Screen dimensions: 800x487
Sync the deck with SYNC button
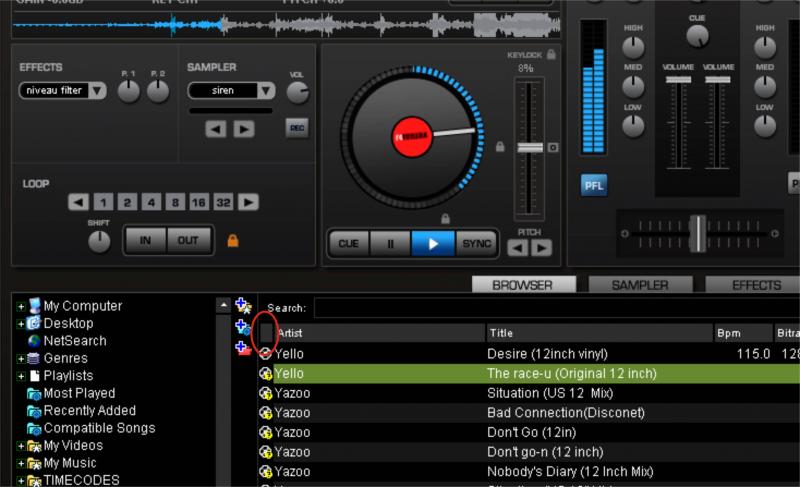[x=477, y=244]
